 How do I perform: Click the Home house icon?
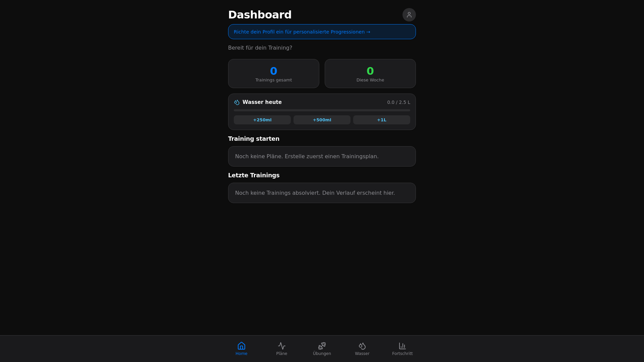click(241, 346)
